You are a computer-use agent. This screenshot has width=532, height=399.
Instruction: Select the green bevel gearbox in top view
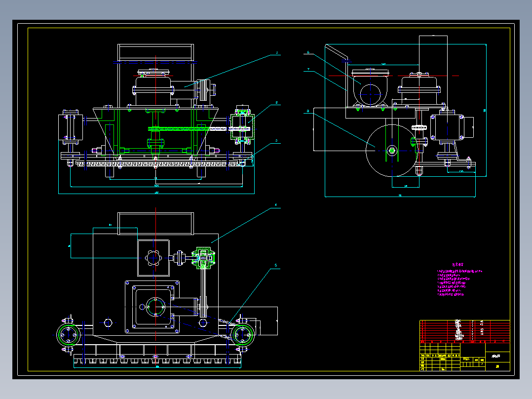[x=203, y=258]
